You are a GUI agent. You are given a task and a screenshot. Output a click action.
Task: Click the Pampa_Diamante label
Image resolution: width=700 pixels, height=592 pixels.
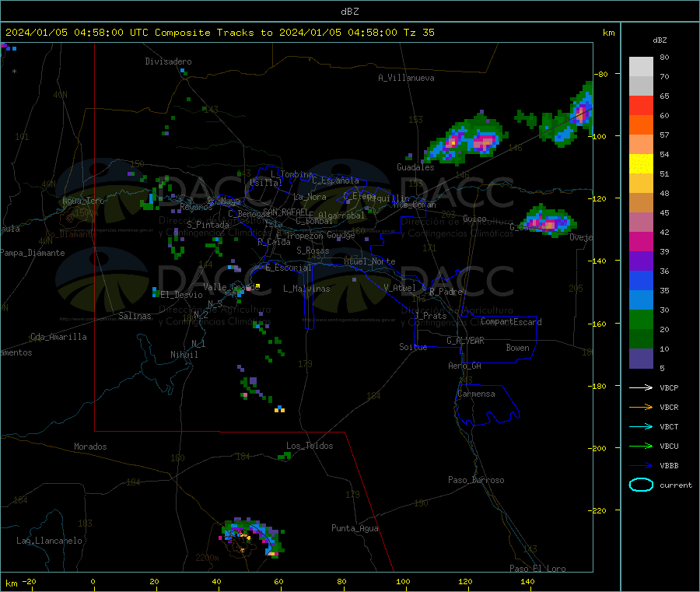33,253
